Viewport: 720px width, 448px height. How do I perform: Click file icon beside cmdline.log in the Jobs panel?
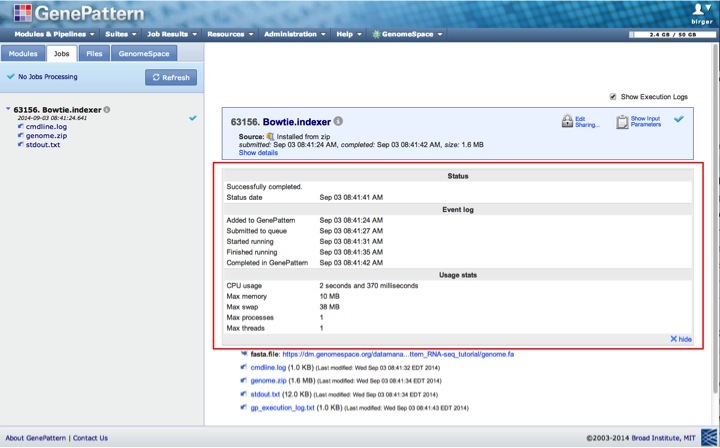[x=21, y=126]
